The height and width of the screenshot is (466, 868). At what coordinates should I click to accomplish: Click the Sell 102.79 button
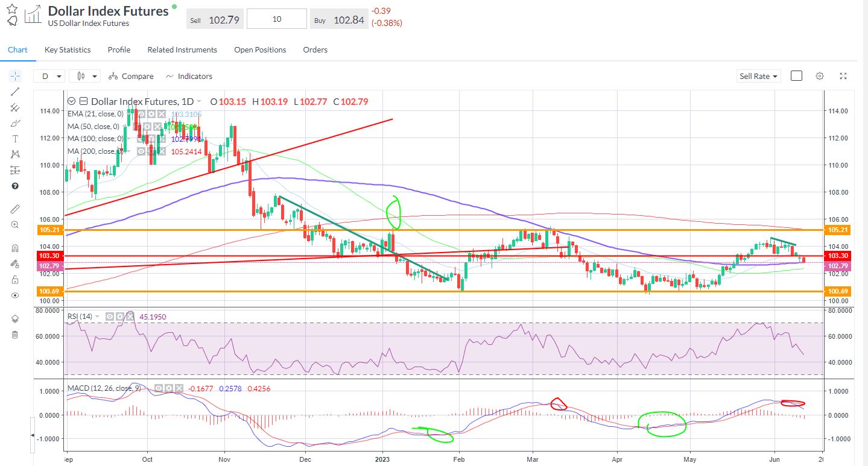(214, 19)
